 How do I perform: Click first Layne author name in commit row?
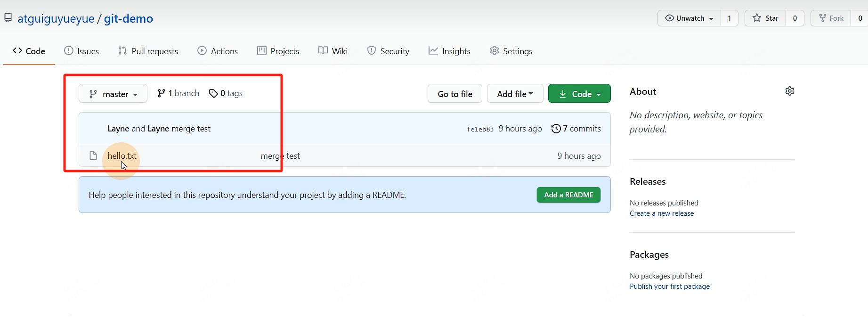(x=118, y=129)
